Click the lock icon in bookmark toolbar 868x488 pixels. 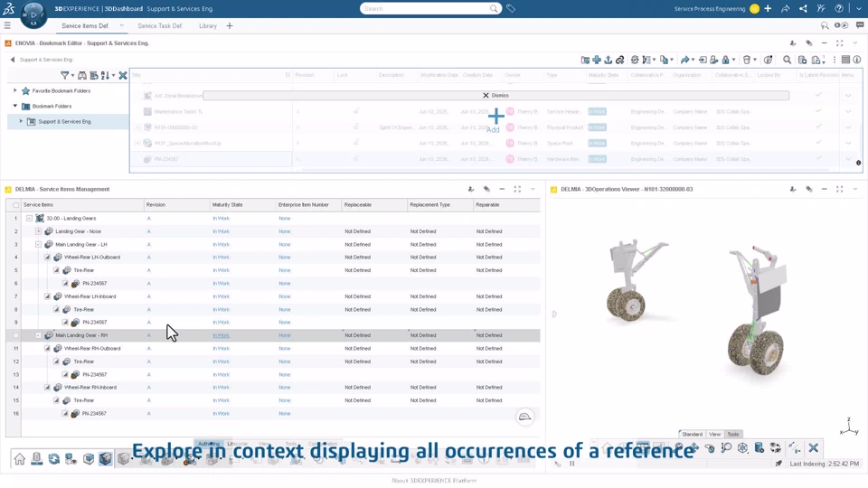tap(726, 60)
